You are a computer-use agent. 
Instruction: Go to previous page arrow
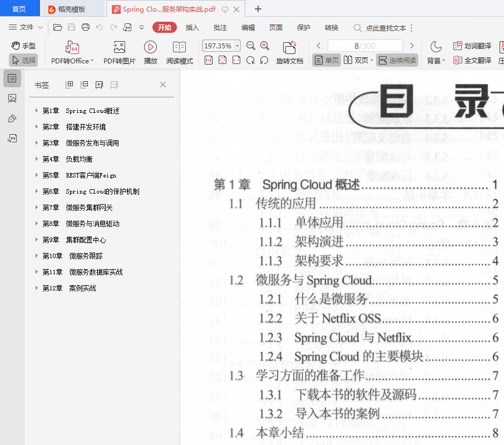click(319, 46)
